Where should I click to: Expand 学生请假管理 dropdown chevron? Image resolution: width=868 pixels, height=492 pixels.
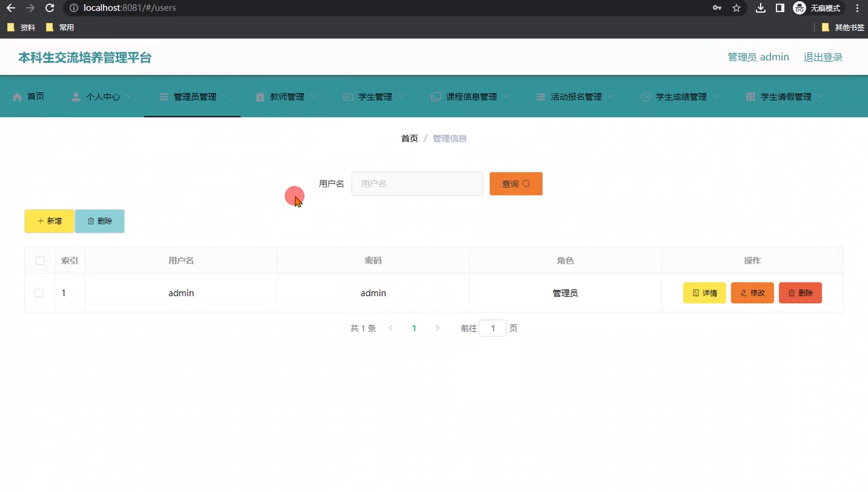(x=820, y=96)
